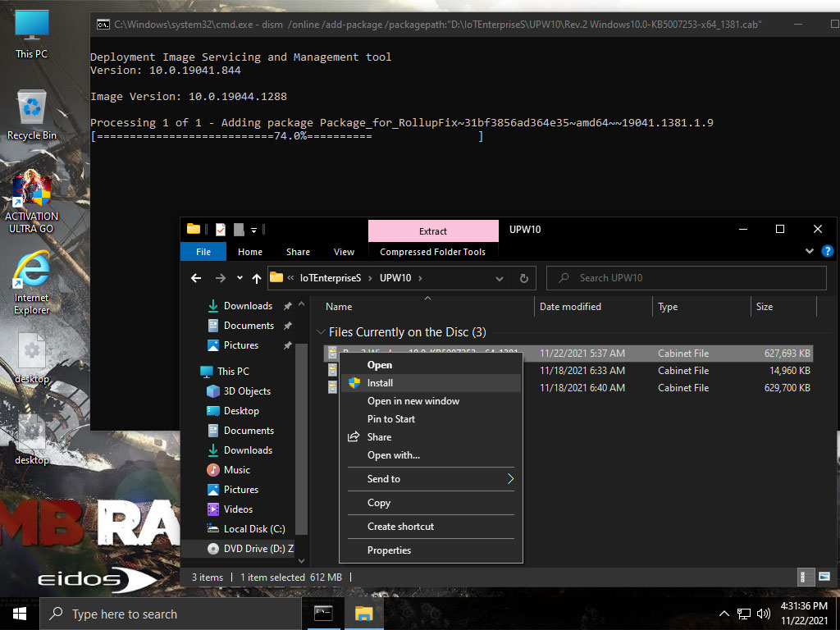The width and height of the screenshot is (840, 630).
Task: Open pinned Pictures in Quick access
Action: (241, 345)
